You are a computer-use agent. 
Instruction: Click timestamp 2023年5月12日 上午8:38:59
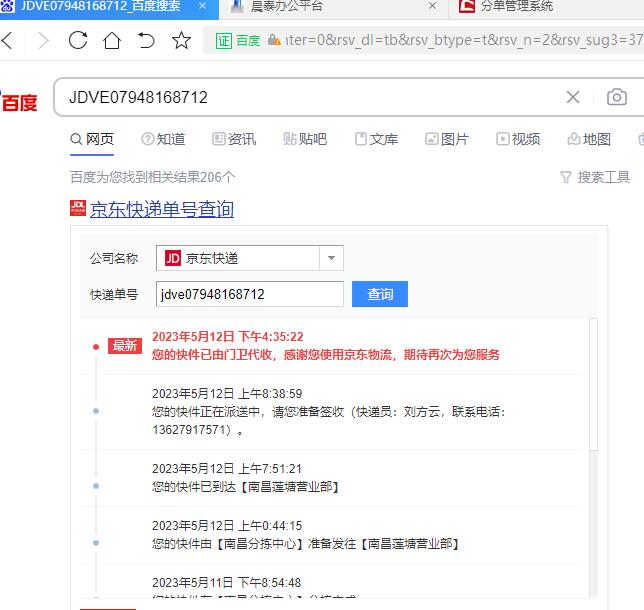227,394
